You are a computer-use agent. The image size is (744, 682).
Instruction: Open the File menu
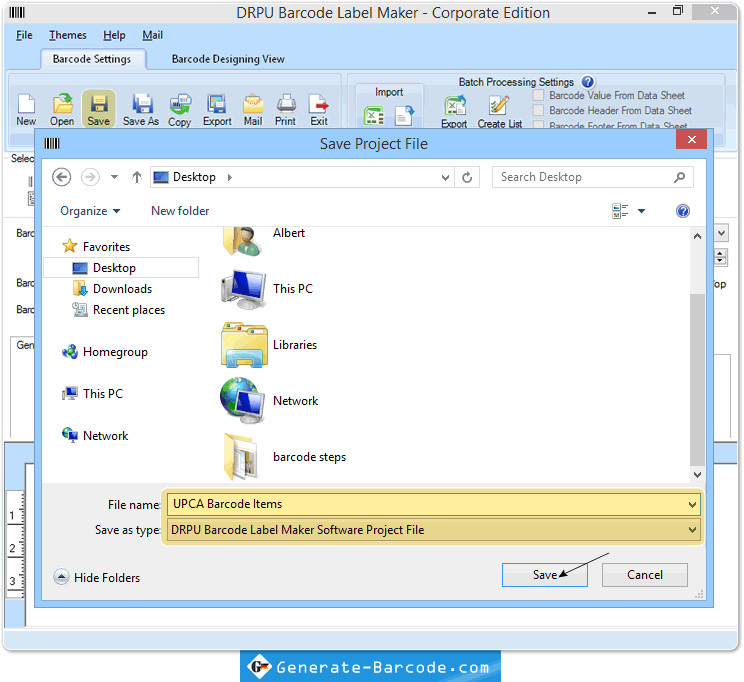tap(24, 35)
